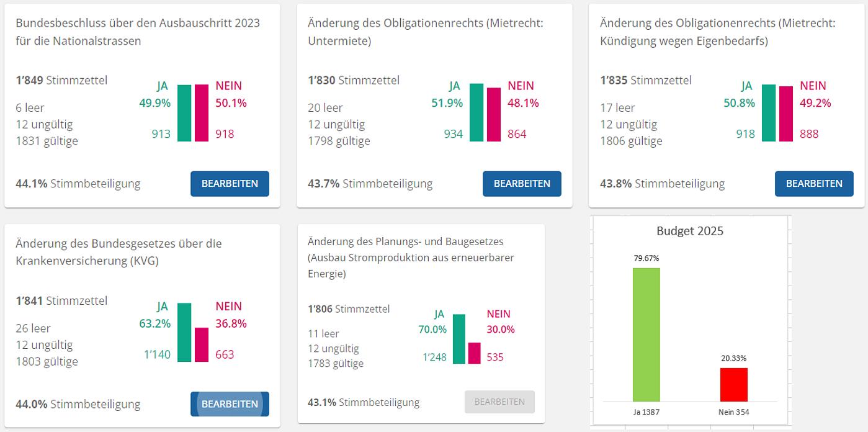Click the pink NEIN bar in KVG card

pyautogui.click(x=202, y=344)
